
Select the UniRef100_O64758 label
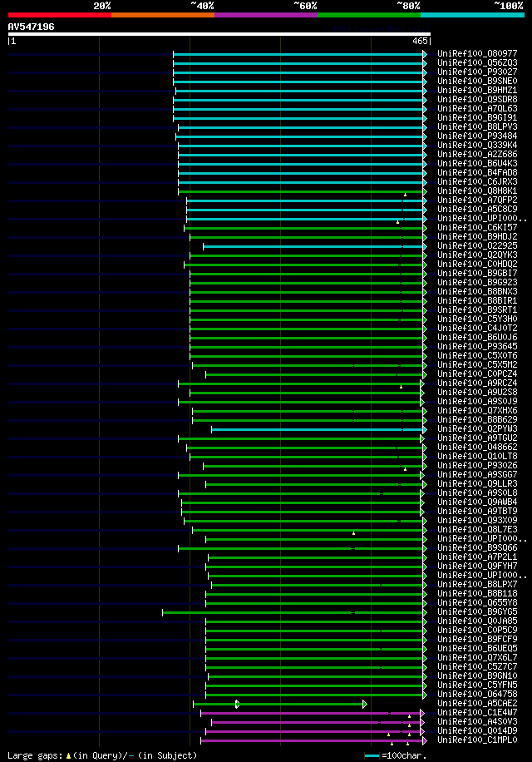[477, 695]
